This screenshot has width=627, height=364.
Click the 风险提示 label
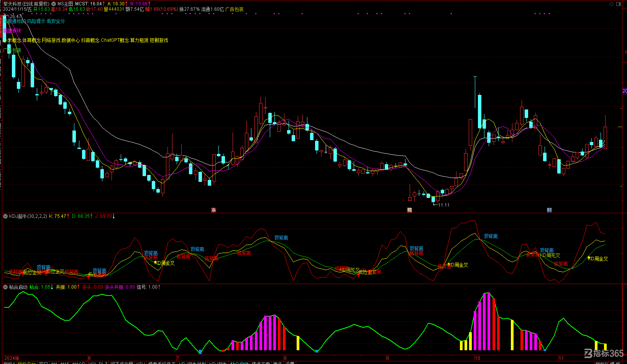click(x=36, y=21)
